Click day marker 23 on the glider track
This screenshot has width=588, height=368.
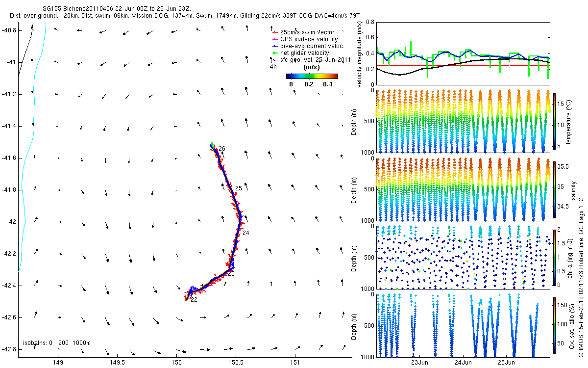231,274
